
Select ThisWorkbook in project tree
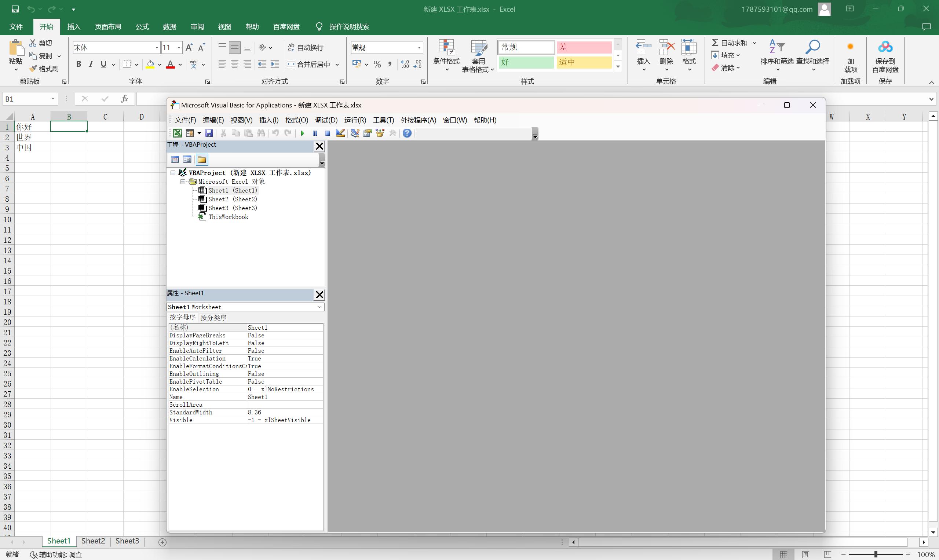(x=229, y=217)
